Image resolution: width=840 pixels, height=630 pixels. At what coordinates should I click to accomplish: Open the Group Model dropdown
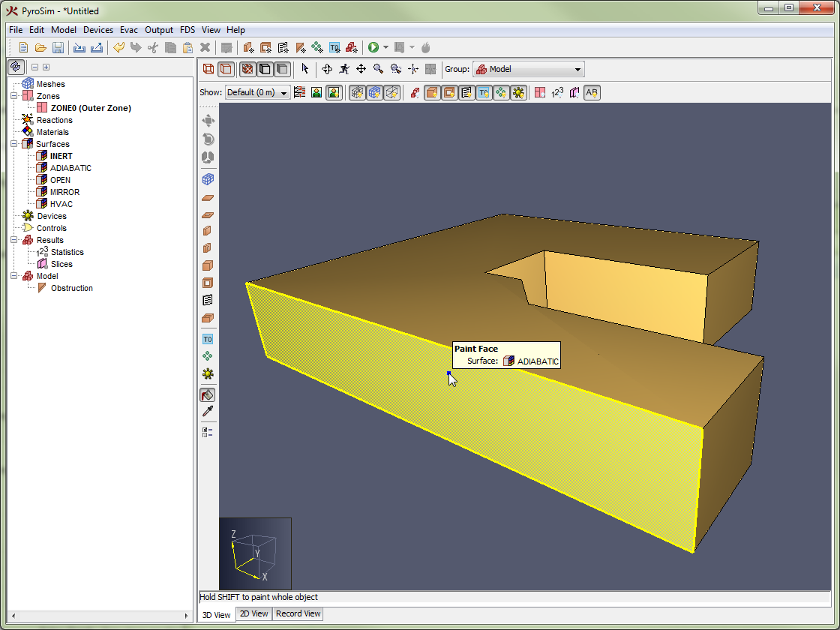click(x=528, y=69)
